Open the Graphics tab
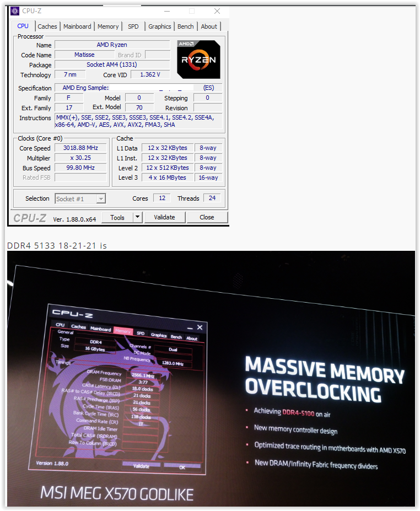Image resolution: width=420 pixels, height=511 pixels. click(x=160, y=26)
